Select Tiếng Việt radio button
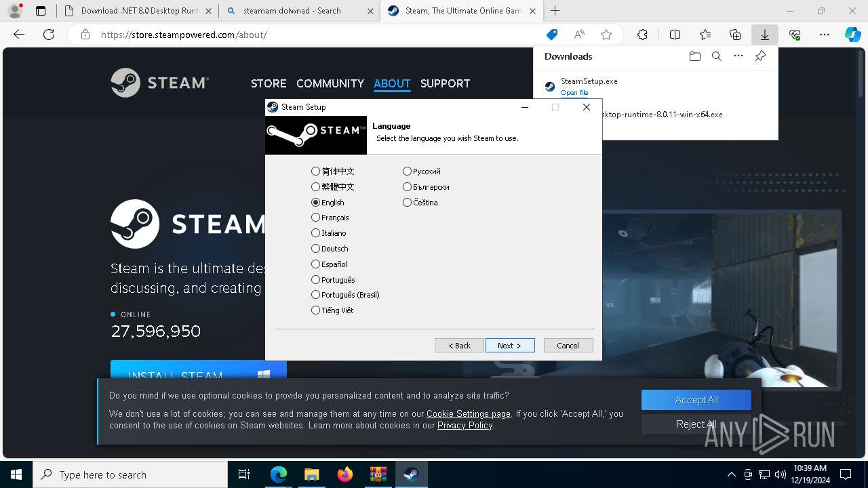Viewport: 868px width, 488px height. 332,310
